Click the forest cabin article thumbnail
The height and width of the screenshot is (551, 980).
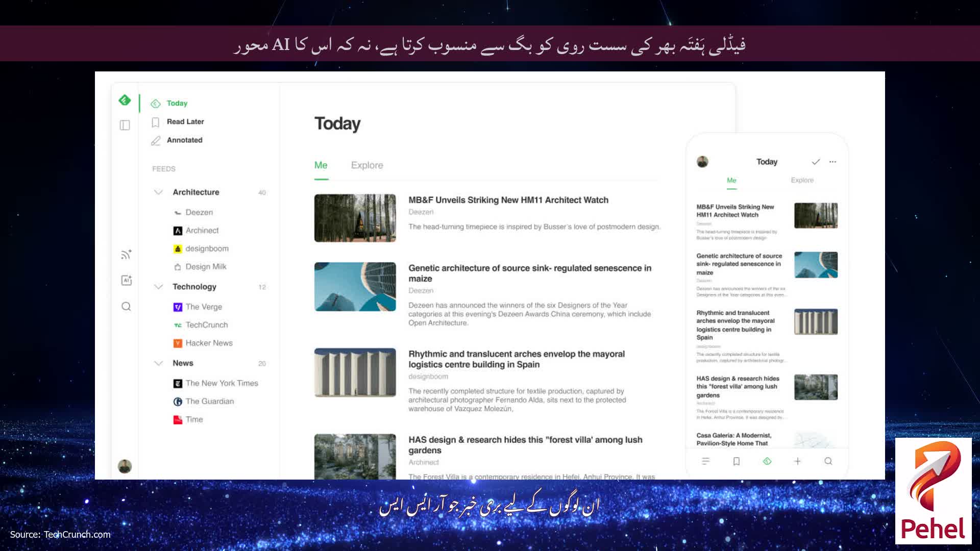click(x=355, y=218)
